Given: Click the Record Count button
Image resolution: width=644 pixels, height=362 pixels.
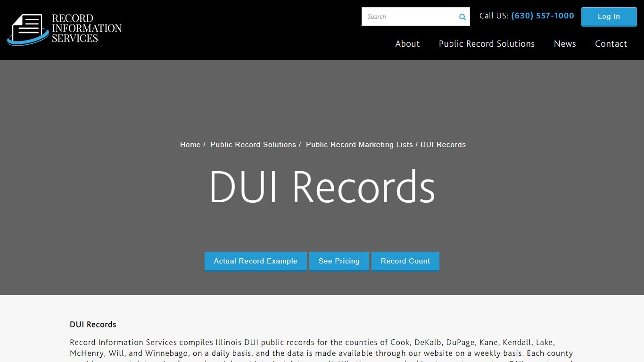Looking at the screenshot, I should click(x=405, y=261).
